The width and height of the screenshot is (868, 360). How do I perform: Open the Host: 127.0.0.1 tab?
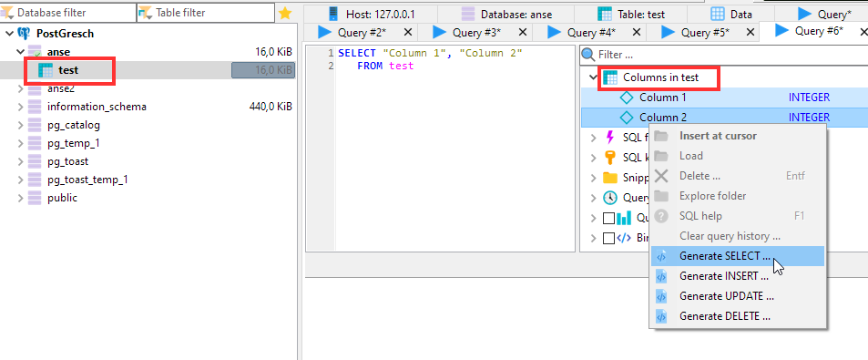coord(371,14)
